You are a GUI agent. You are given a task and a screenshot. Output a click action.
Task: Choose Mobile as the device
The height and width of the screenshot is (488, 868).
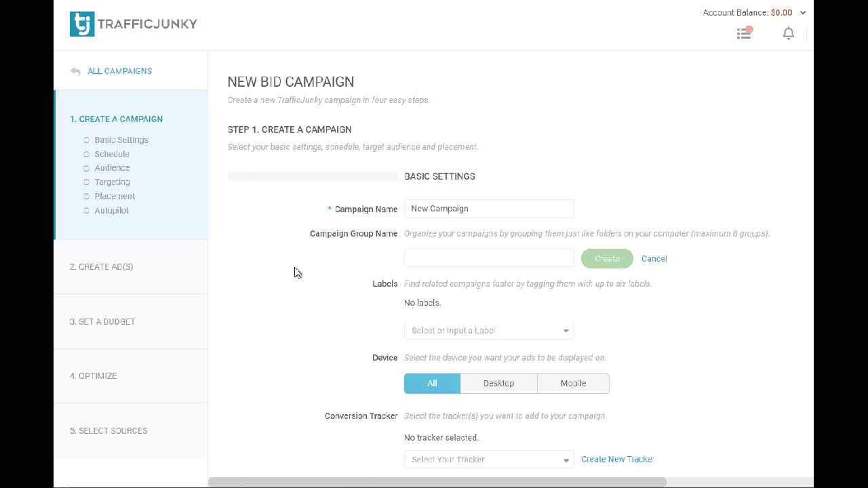(x=573, y=384)
